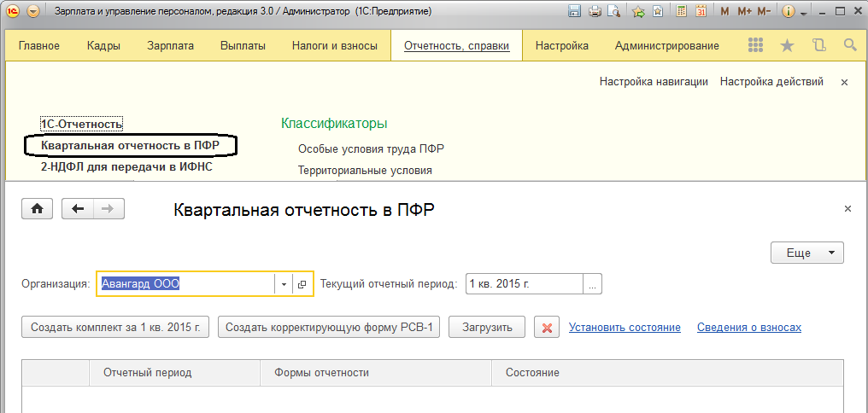The image size is (868, 413).
Task: Open the Calculator icon
Action: pyautogui.click(x=682, y=11)
